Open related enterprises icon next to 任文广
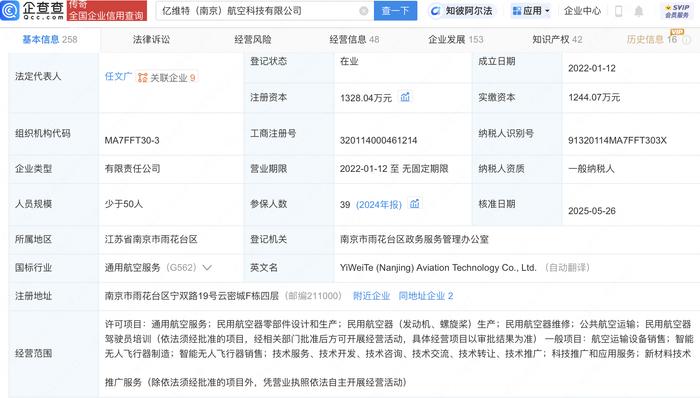700x398 pixels. pyautogui.click(x=142, y=78)
